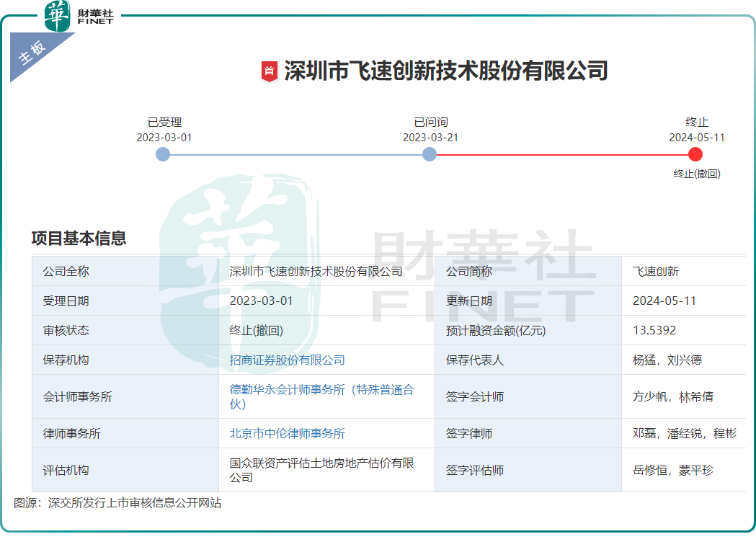Select the red 终止 timeline marker dot
This screenshot has width=756, height=547.
coord(695,155)
